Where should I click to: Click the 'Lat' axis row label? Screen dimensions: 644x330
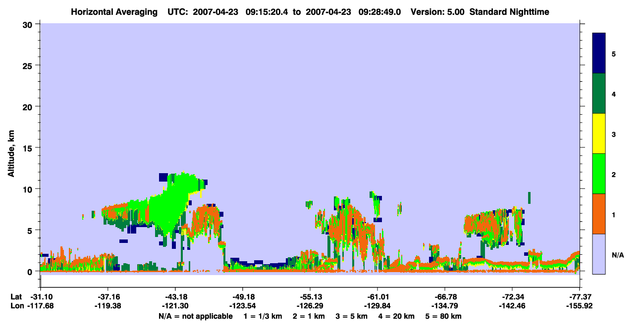point(16,297)
